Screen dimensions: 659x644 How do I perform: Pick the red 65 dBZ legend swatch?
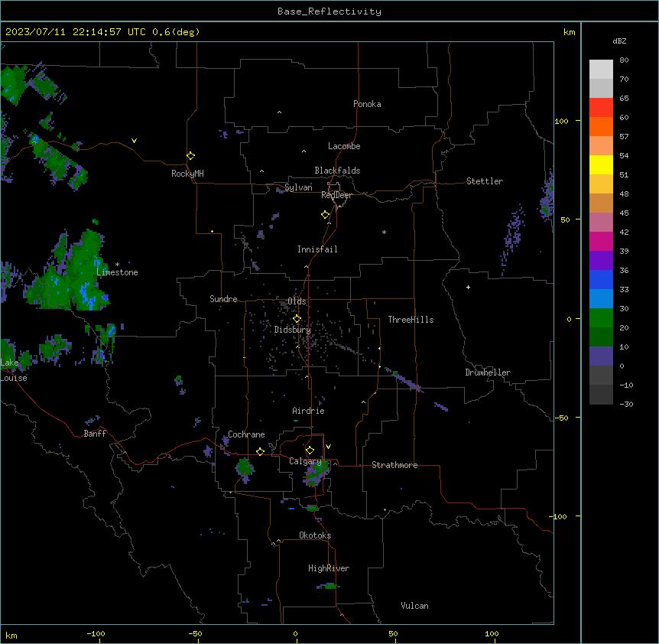[601, 108]
